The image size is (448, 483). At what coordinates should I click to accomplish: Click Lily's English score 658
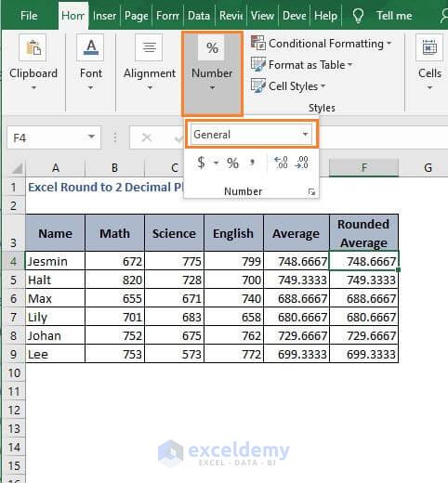click(233, 317)
